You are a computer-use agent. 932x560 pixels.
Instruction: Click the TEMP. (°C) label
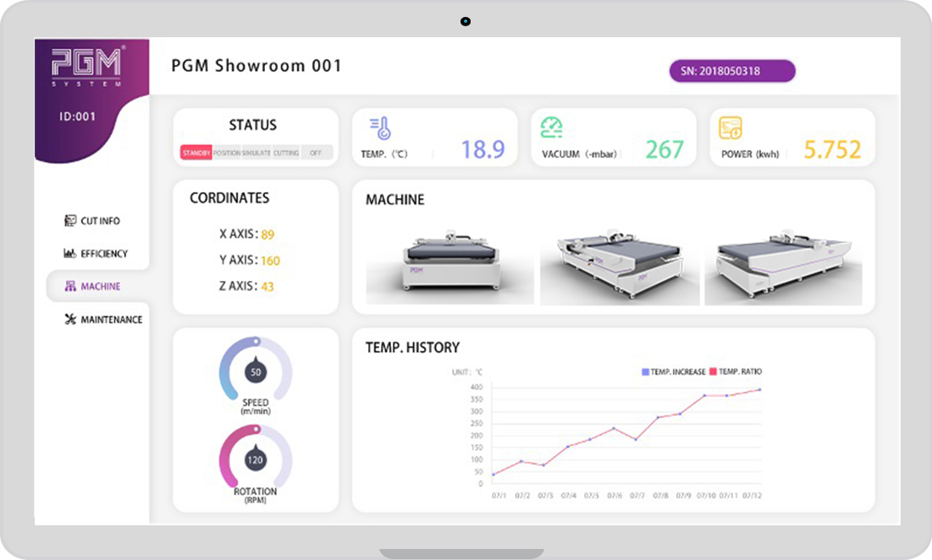pos(384,154)
